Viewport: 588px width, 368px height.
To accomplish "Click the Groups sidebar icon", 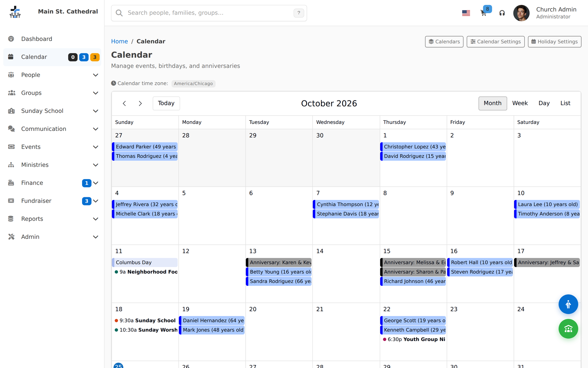I will (12, 93).
